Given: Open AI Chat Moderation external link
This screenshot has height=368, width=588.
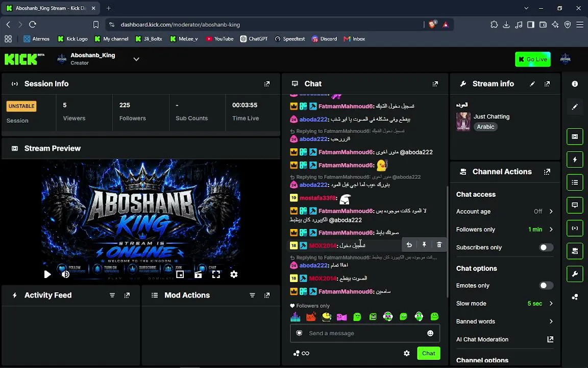Looking at the screenshot, I should pyautogui.click(x=550, y=339).
